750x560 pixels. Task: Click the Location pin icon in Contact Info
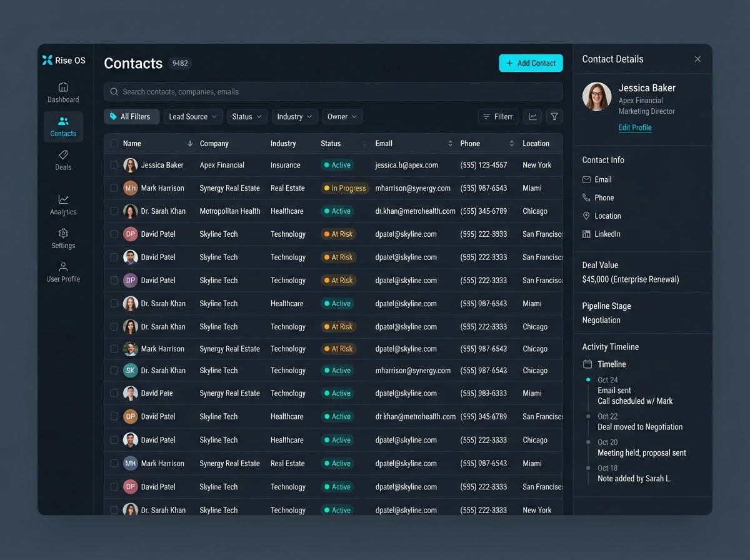(x=586, y=216)
